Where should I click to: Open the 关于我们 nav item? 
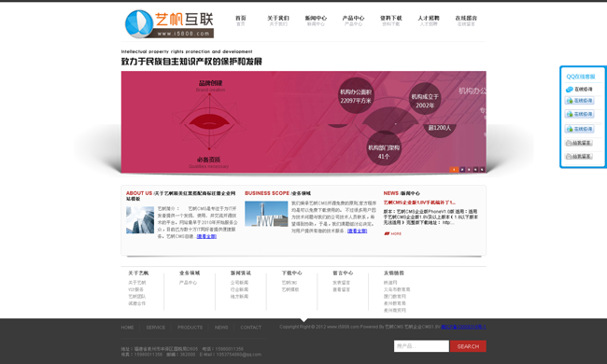click(x=278, y=21)
